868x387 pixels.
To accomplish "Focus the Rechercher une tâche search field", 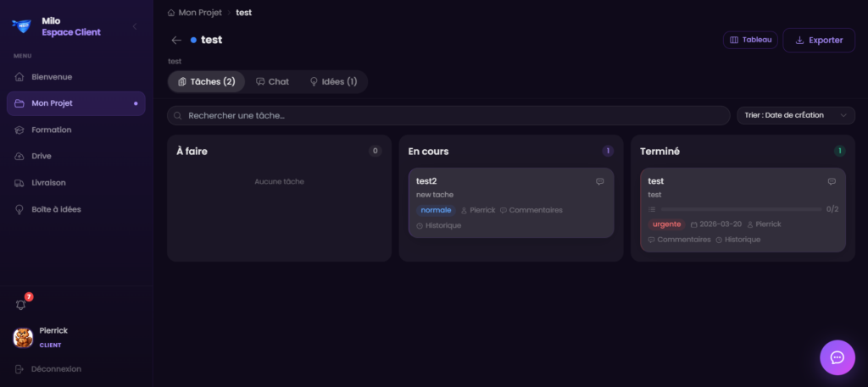I will click(x=449, y=115).
